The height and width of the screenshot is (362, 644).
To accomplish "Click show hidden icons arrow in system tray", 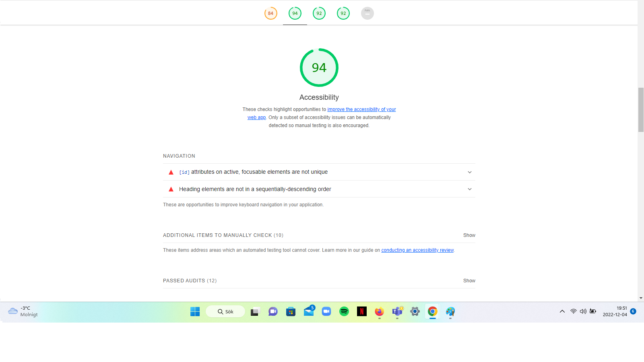I will click(562, 311).
